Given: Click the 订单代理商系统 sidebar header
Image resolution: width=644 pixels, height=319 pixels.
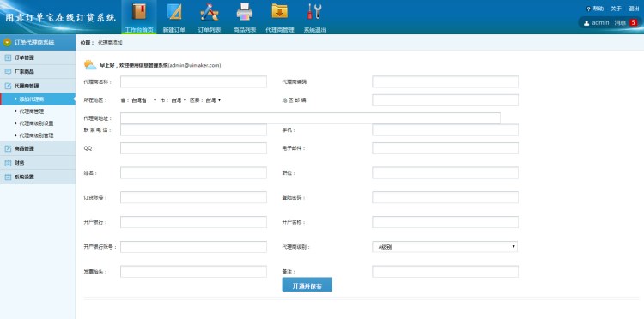Looking at the screenshot, I should [38, 42].
